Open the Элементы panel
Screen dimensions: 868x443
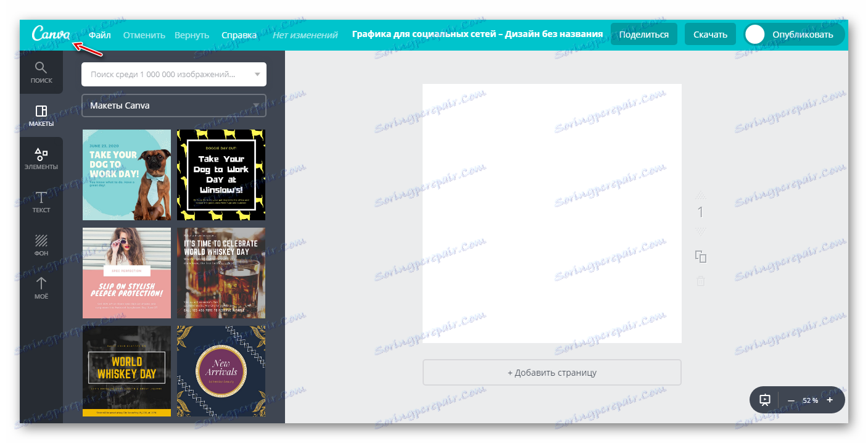click(x=41, y=158)
